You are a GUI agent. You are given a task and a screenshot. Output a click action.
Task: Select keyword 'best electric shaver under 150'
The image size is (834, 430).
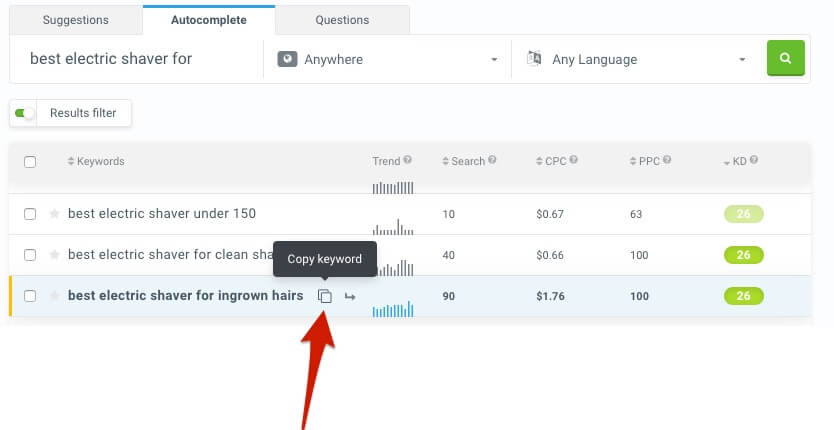(162, 213)
